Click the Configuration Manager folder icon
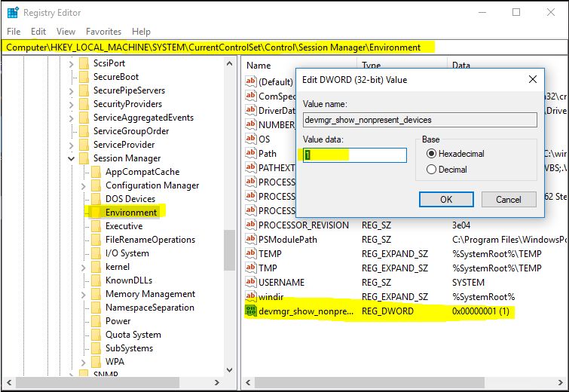This screenshot has width=569, height=392. (x=96, y=185)
